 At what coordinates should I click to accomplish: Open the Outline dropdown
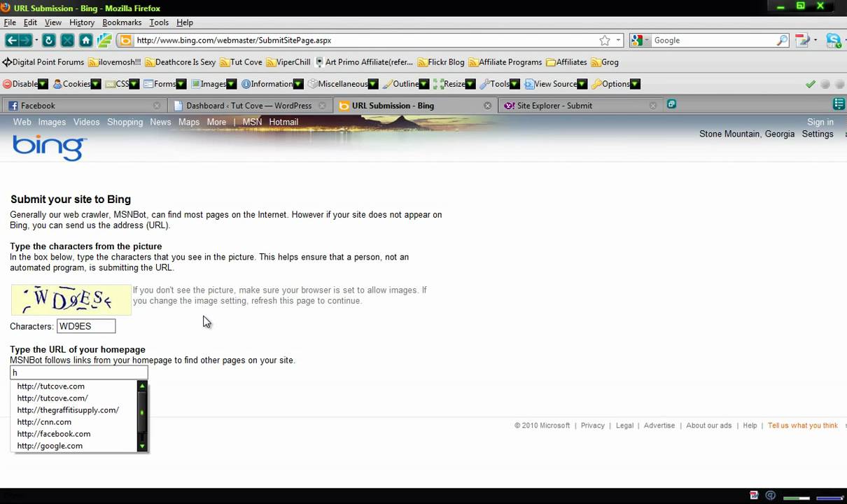pos(405,84)
